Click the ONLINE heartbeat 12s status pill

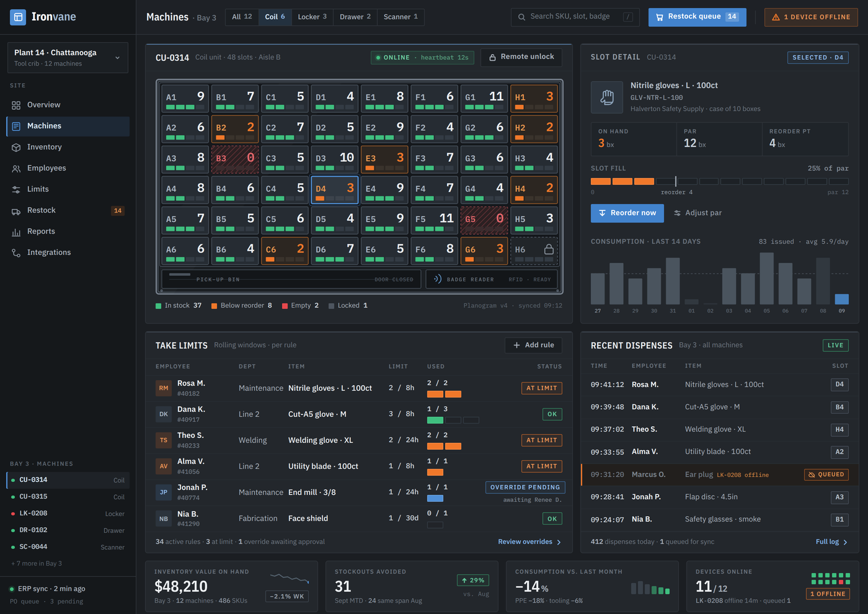[x=423, y=58]
